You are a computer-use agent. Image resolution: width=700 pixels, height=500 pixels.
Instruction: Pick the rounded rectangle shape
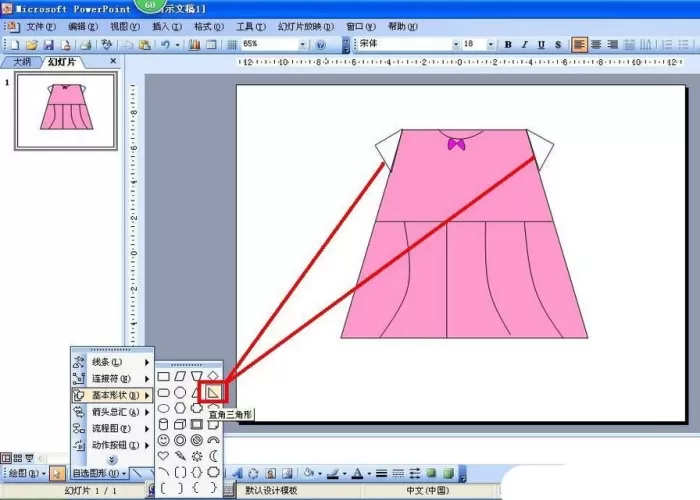tap(163, 392)
